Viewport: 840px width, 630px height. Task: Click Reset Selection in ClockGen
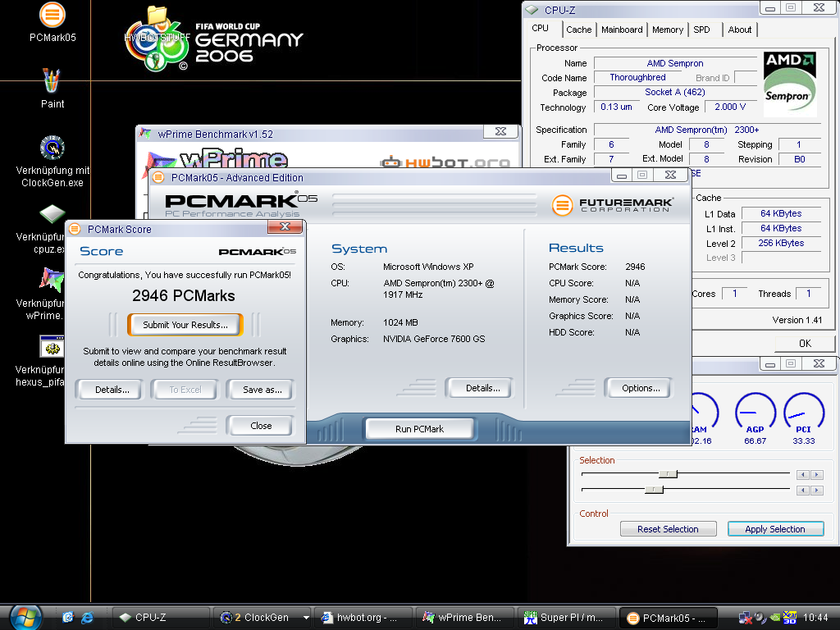pyautogui.click(x=668, y=529)
